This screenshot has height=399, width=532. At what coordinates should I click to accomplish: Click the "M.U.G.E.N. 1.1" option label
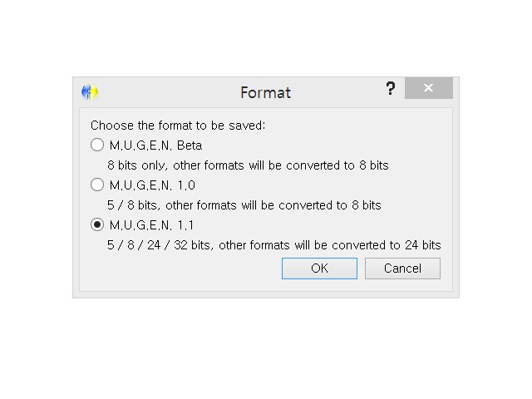click(151, 225)
